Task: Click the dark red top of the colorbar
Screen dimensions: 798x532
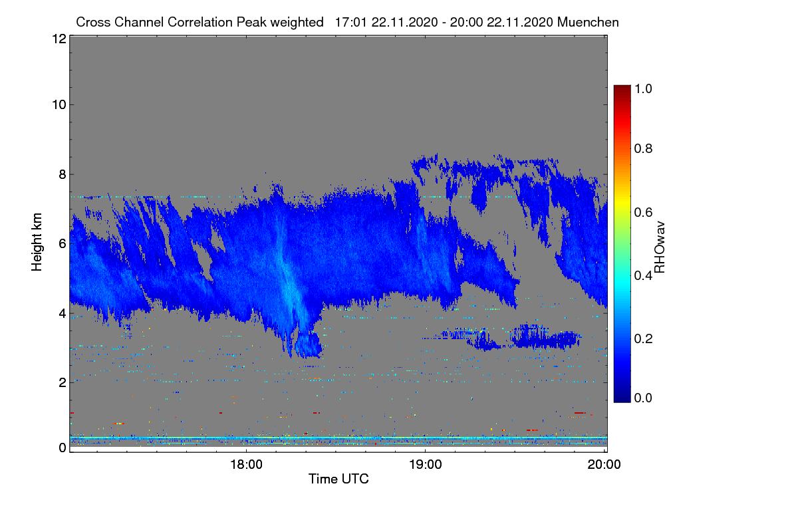Action: tap(622, 92)
